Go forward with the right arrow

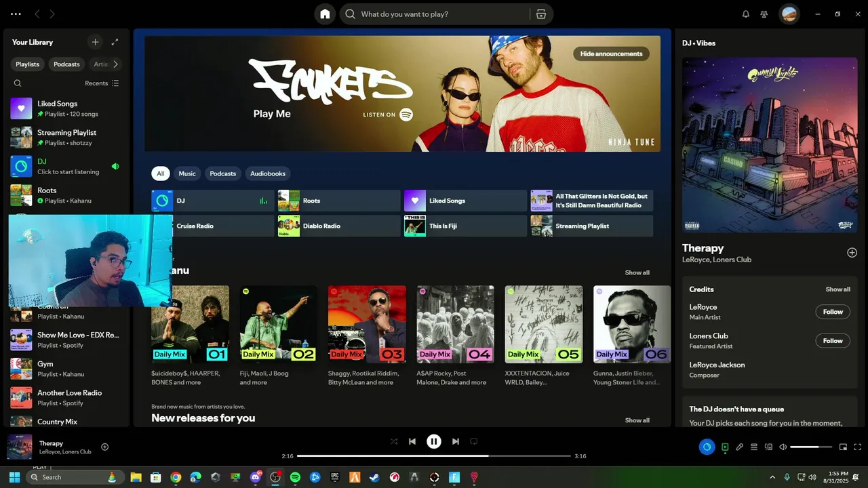pos(52,14)
